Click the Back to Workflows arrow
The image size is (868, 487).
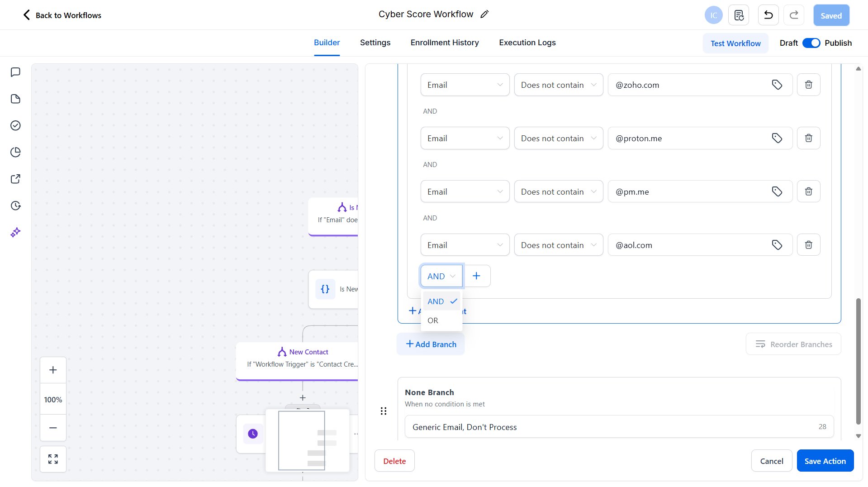(26, 15)
